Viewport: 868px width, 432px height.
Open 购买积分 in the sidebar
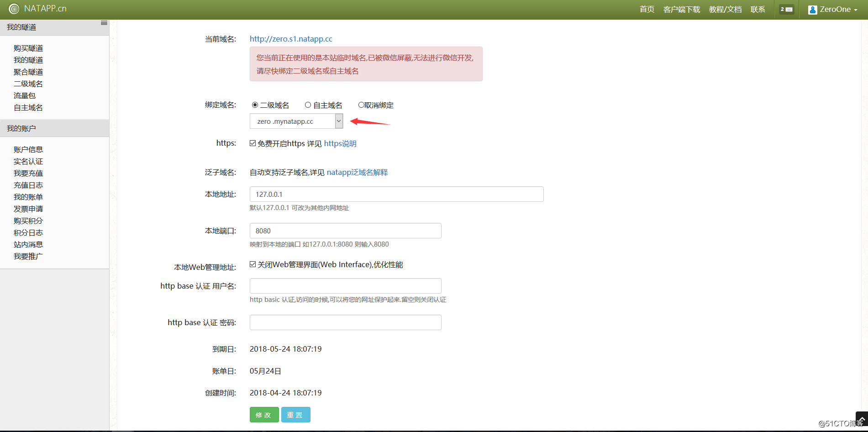[28, 221]
